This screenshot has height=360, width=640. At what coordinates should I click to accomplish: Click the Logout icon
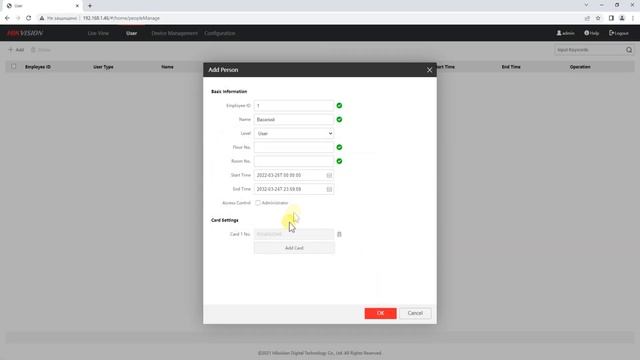611,33
